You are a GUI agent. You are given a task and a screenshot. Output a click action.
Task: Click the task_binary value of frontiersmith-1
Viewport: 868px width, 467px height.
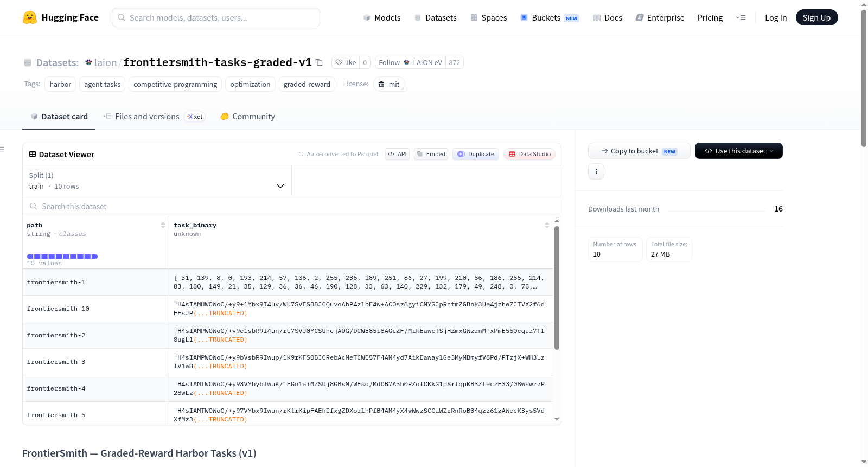(361, 282)
